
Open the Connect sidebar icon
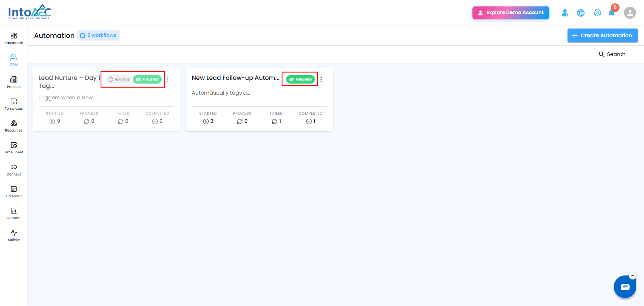tap(14, 170)
